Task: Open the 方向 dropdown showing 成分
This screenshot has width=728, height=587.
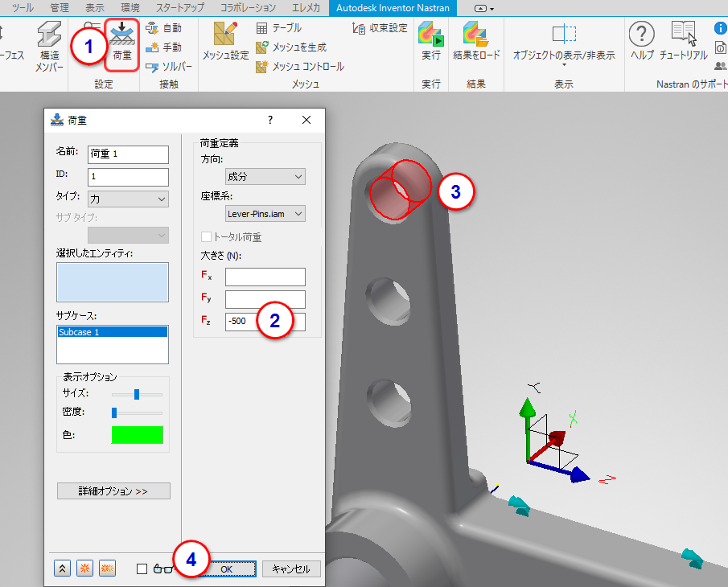Action: [265, 176]
